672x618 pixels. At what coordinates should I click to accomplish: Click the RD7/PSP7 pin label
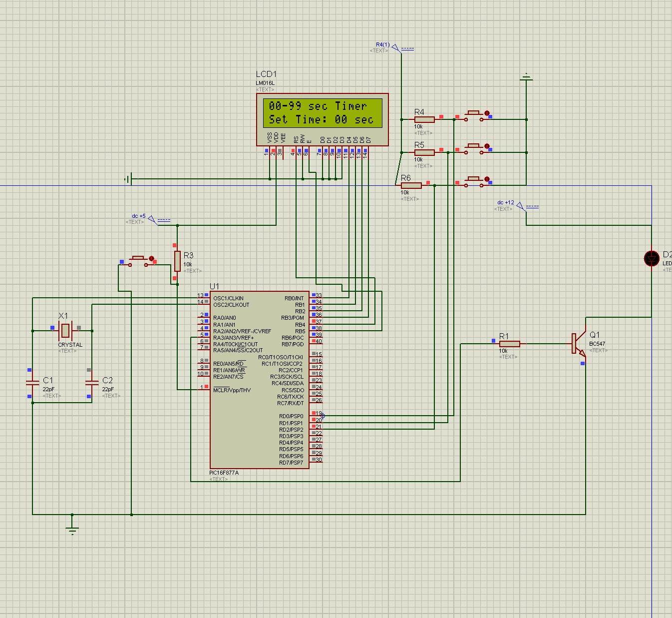click(291, 462)
